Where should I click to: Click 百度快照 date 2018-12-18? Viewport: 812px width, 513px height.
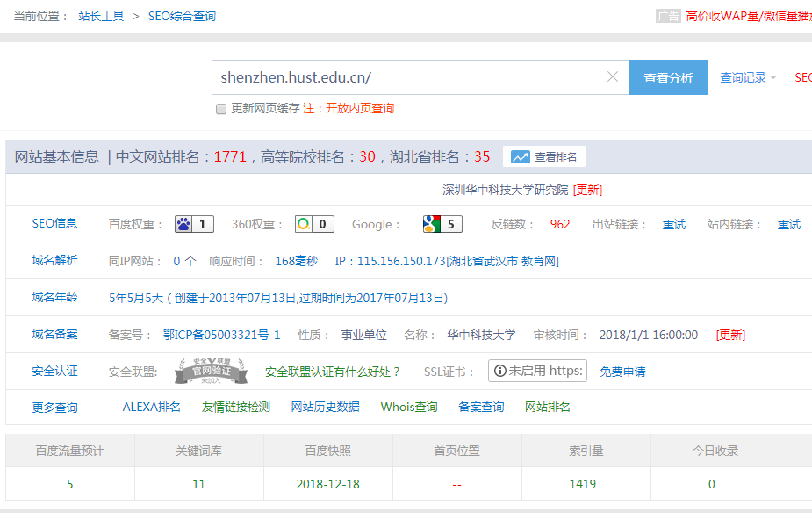point(327,484)
